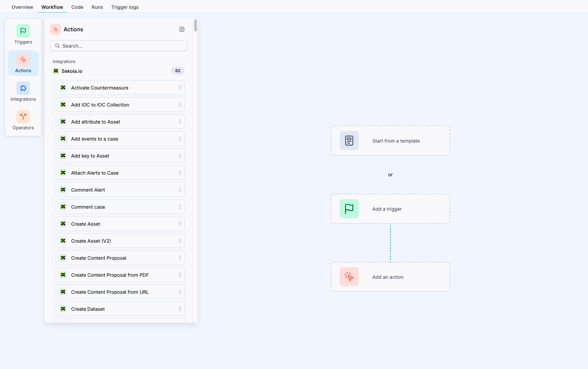Open the Integrations puzzle icon
Viewport: 588px width, 369px height.
(23, 89)
